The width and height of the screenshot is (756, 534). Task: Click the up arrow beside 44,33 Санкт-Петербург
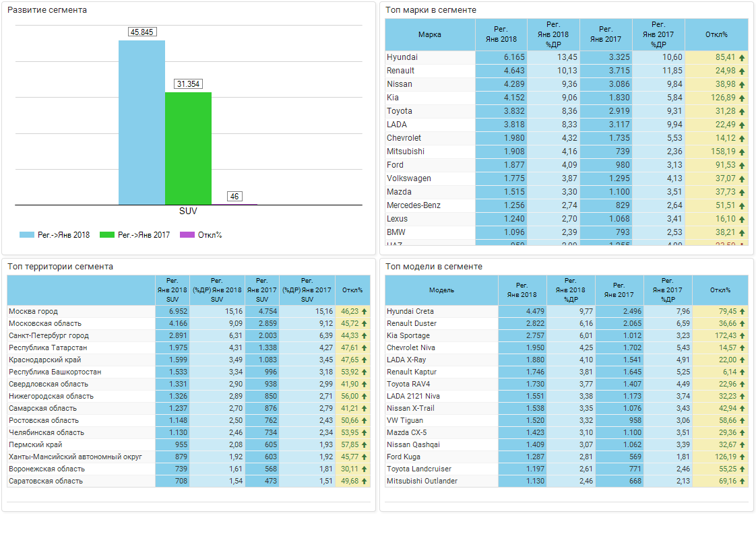click(x=364, y=336)
